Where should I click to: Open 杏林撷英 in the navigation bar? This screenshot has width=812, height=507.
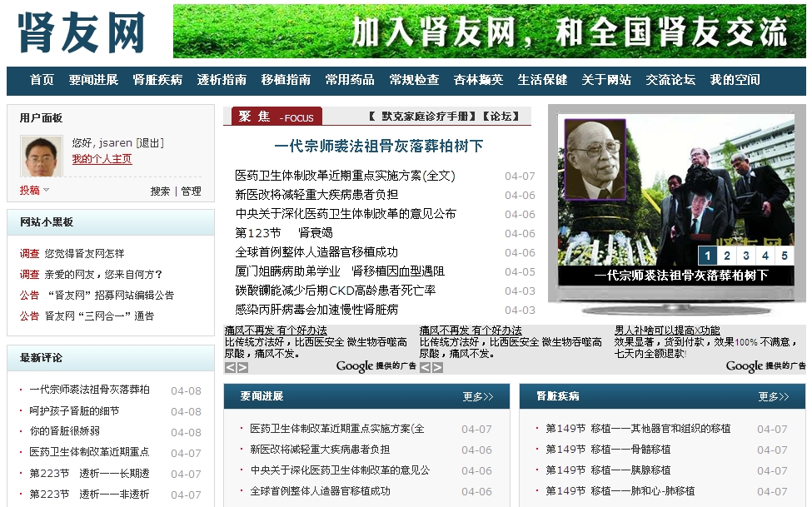tap(479, 80)
